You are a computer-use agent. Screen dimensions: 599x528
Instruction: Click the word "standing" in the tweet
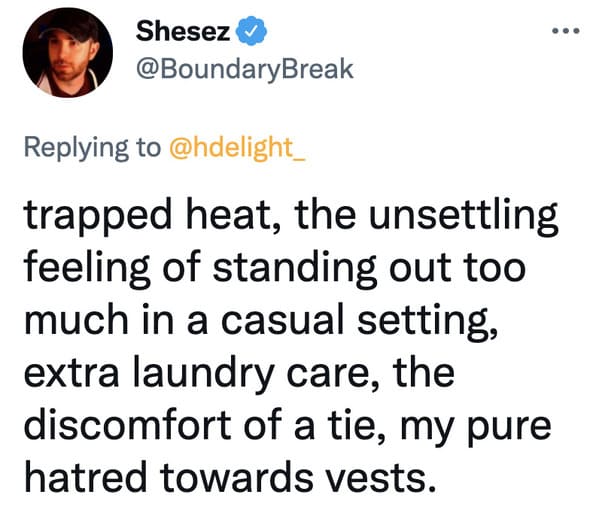295,268
